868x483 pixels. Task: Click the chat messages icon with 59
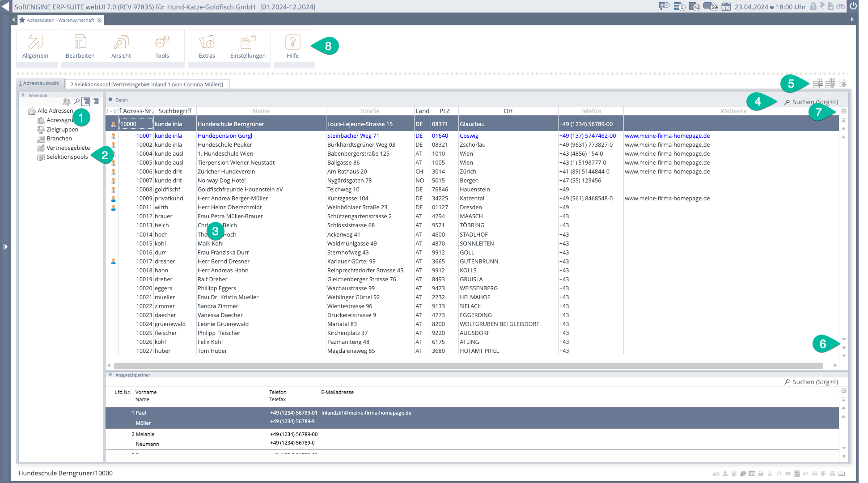tap(710, 7)
